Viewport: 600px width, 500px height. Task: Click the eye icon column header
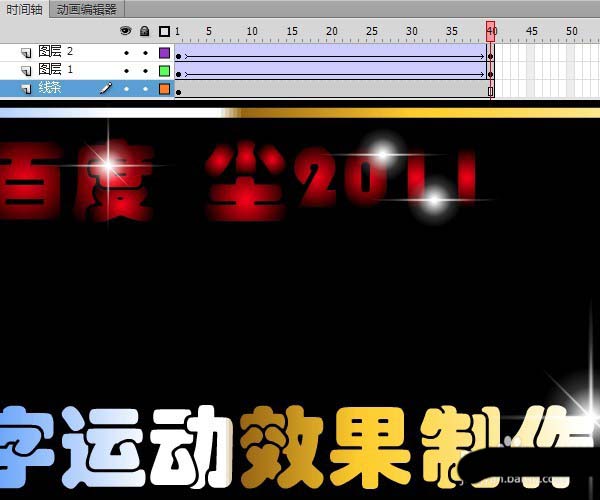point(126,31)
